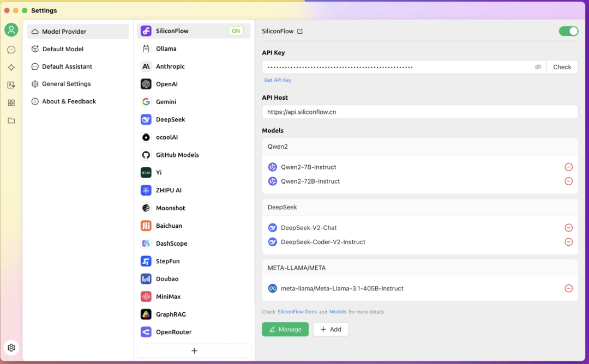Select the Doubao provider

coord(194,279)
